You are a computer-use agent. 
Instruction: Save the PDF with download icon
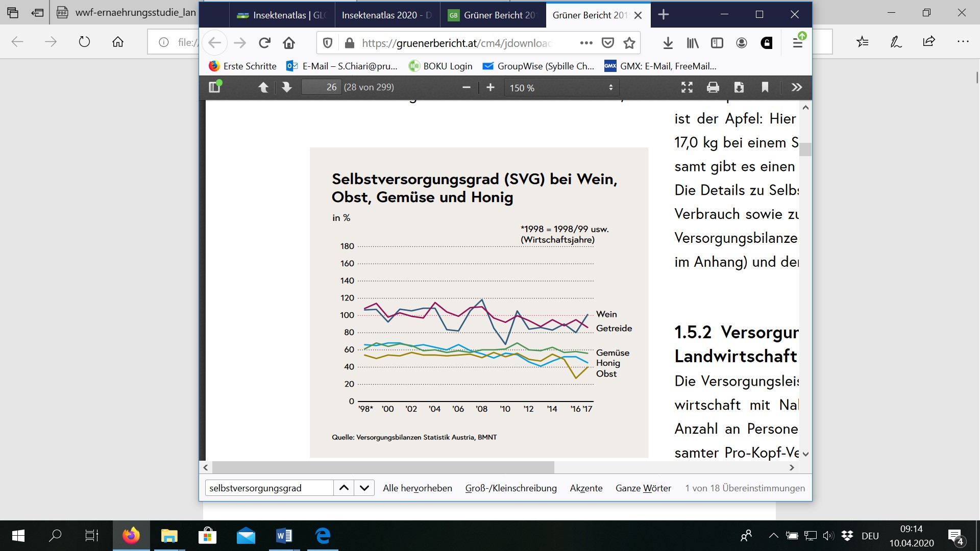(x=739, y=87)
